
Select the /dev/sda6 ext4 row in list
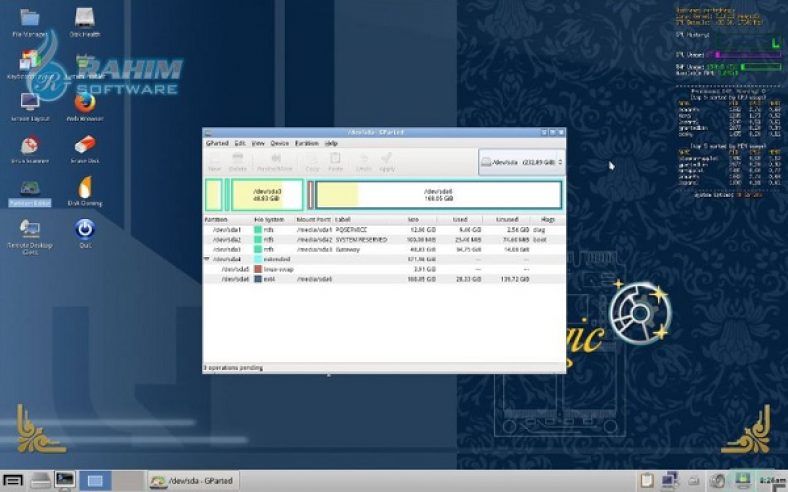coord(384,279)
